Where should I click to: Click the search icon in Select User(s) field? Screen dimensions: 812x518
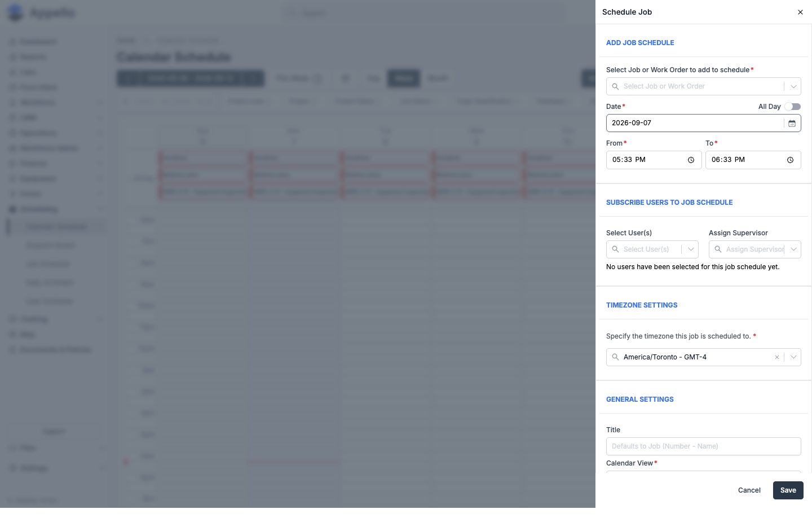pos(615,249)
